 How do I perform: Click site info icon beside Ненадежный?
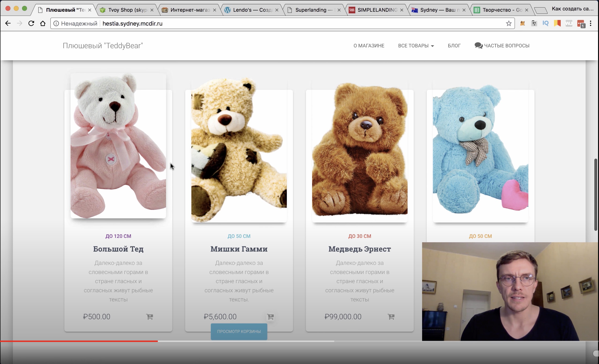[x=56, y=24]
